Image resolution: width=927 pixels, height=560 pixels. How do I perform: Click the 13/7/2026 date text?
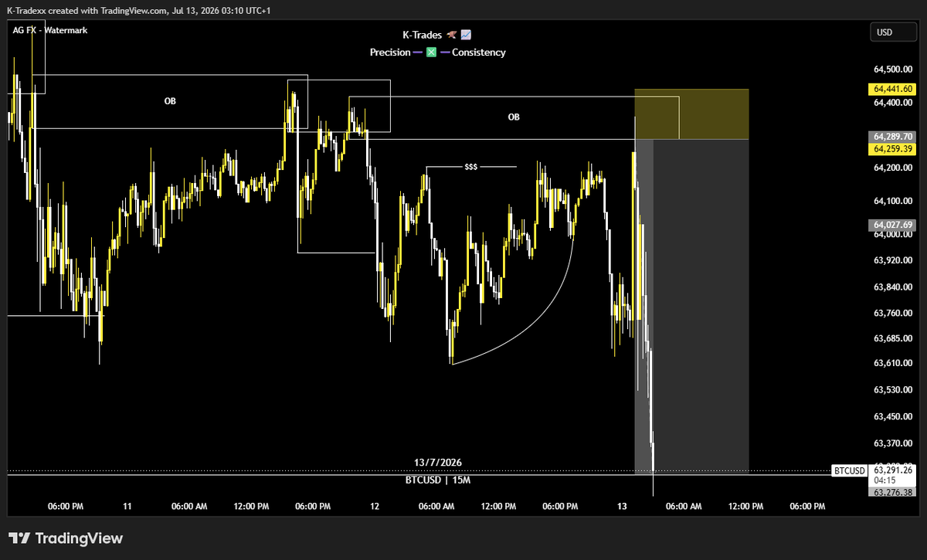click(x=437, y=462)
